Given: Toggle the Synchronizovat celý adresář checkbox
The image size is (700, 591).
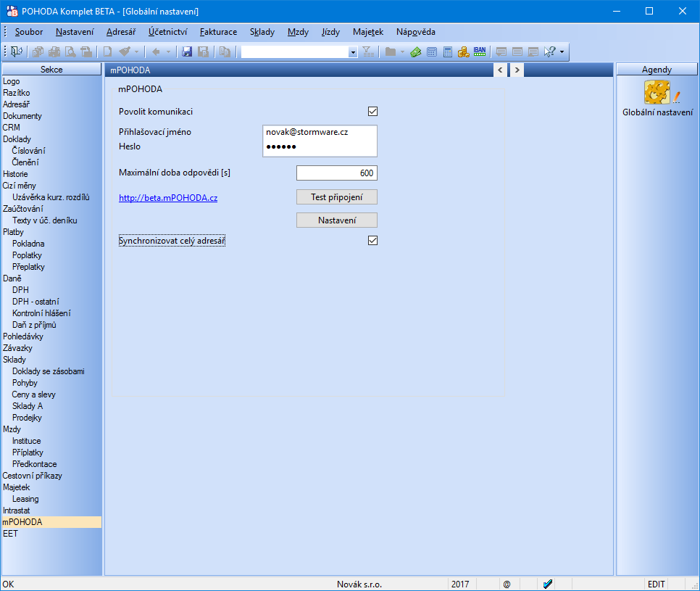Looking at the screenshot, I should pos(372,240).
